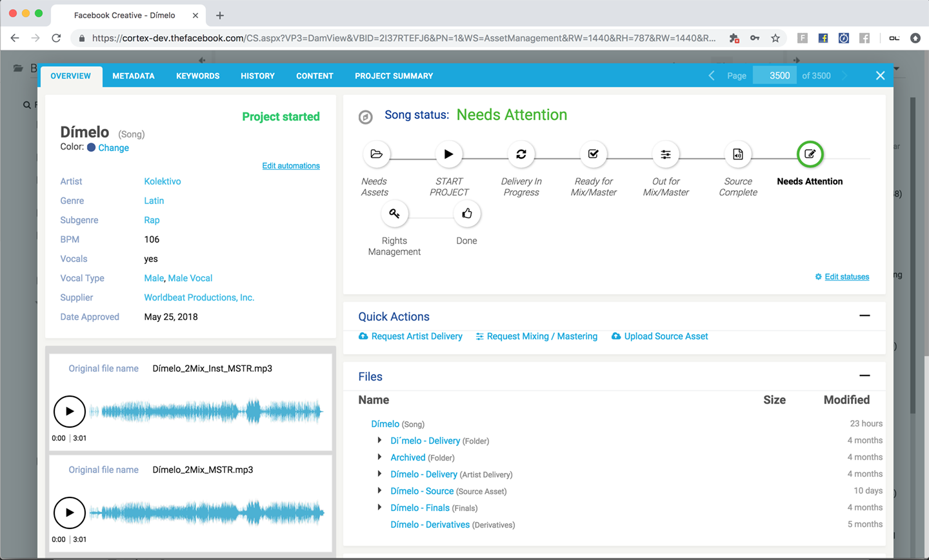929x560 pixels.
Task: Click the browser address bar
Action: pos(403,38)
